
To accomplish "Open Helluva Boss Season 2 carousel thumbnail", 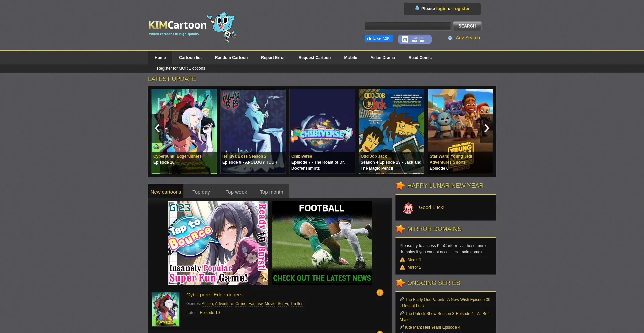I will click(x=253, y=131).
